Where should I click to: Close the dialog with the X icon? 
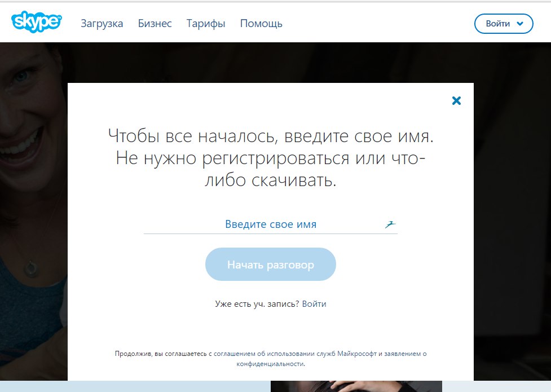[456, 101]
